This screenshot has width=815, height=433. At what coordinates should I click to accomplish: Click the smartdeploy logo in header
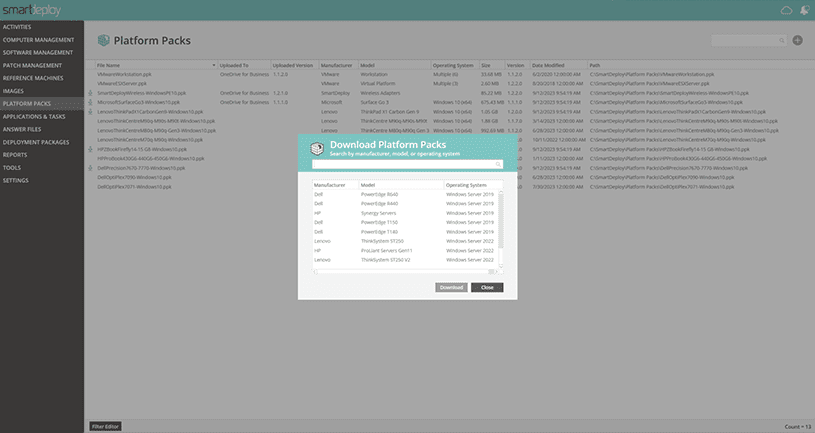32,10
